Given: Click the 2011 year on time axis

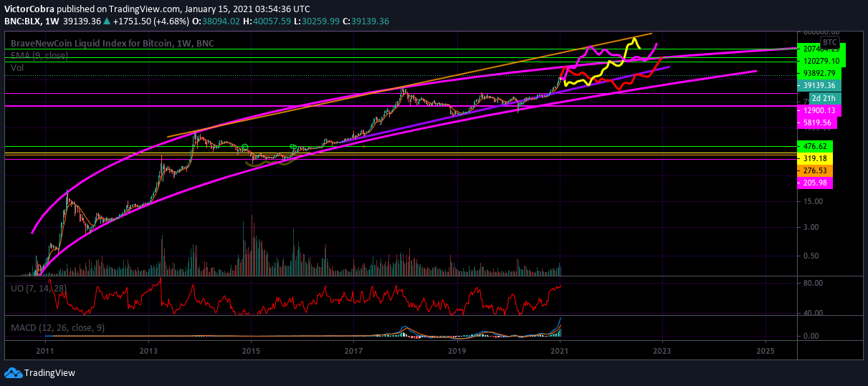Looking at the screenshot, I should pos(45,352).
